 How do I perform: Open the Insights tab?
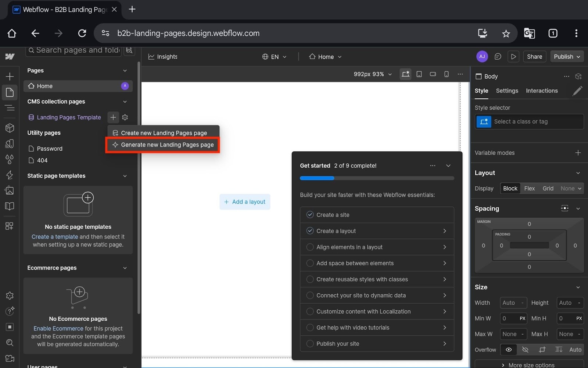tap(163, 57)
